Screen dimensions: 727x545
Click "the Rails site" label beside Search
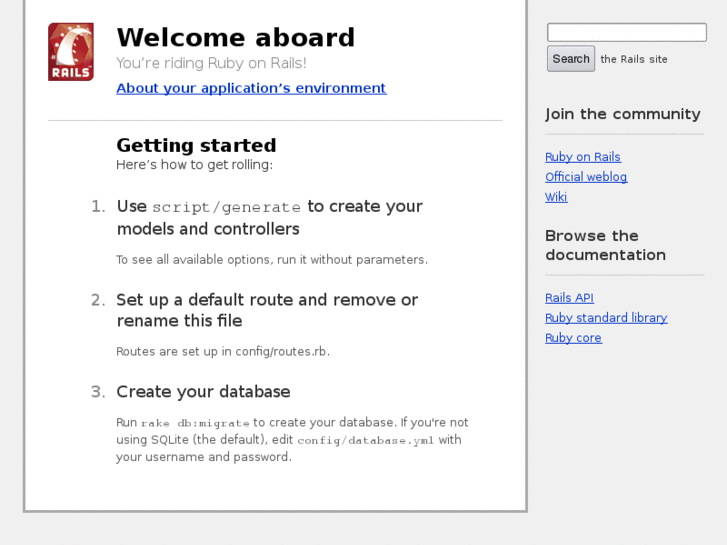(x=633, y=59)
